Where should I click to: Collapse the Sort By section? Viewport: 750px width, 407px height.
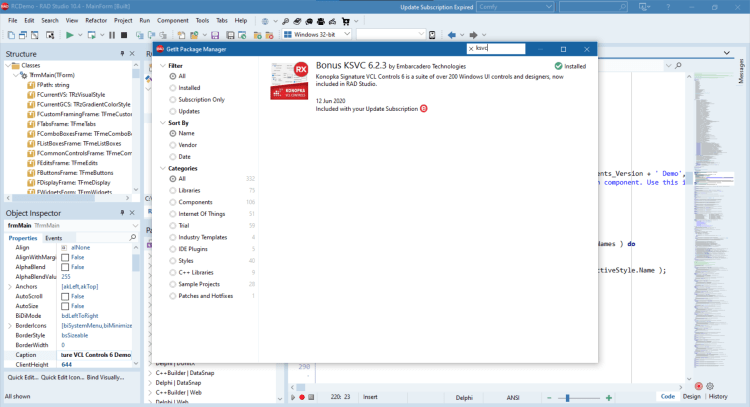click(163, 123)
